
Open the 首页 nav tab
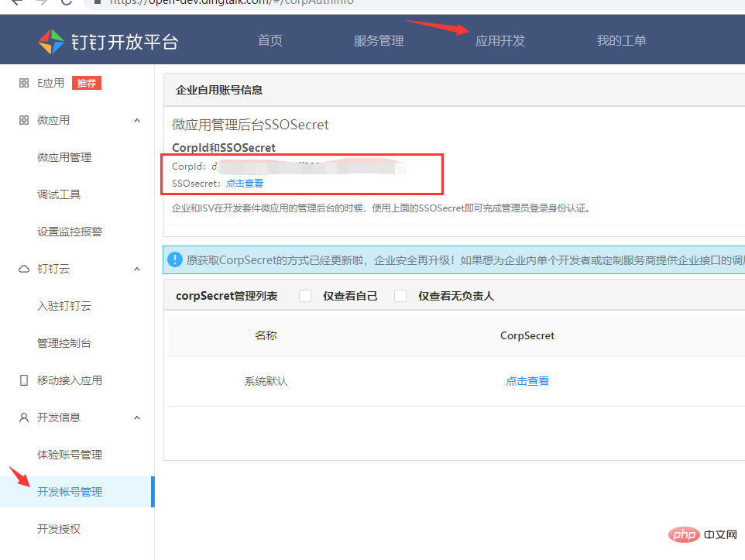click(x=270, y=40)
